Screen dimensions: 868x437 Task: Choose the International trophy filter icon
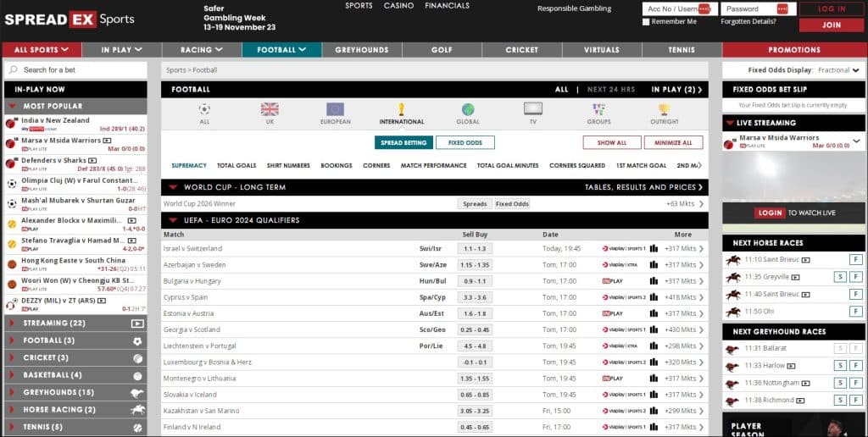(401, 109)
